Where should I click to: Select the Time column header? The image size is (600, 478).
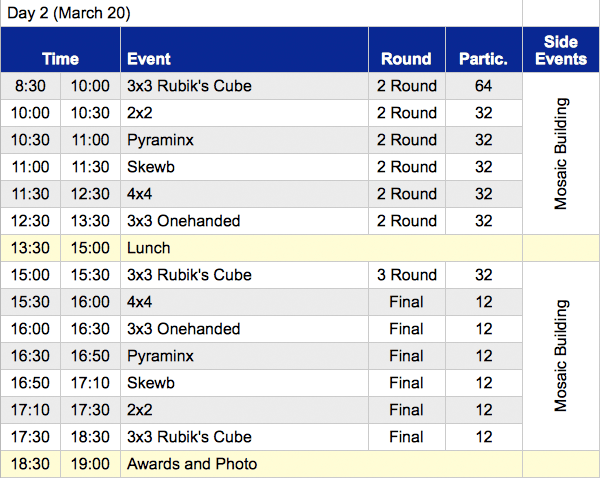coord(60,59)
